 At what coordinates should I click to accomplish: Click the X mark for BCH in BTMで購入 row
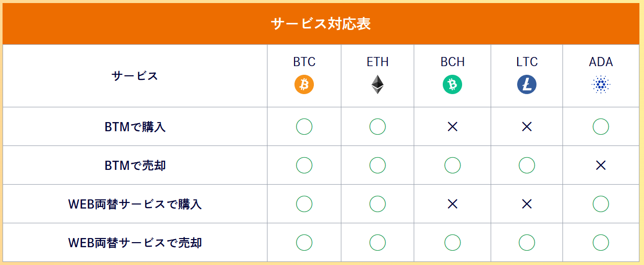tap(452, 127)
